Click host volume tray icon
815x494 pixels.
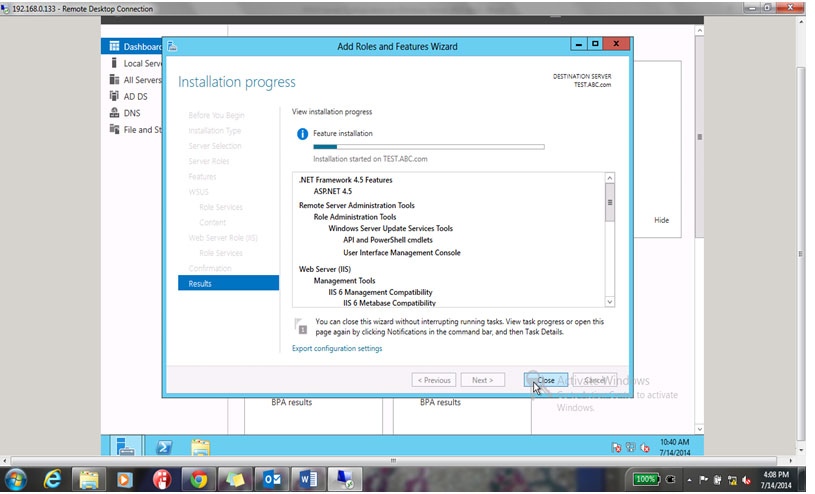(746, 480)
